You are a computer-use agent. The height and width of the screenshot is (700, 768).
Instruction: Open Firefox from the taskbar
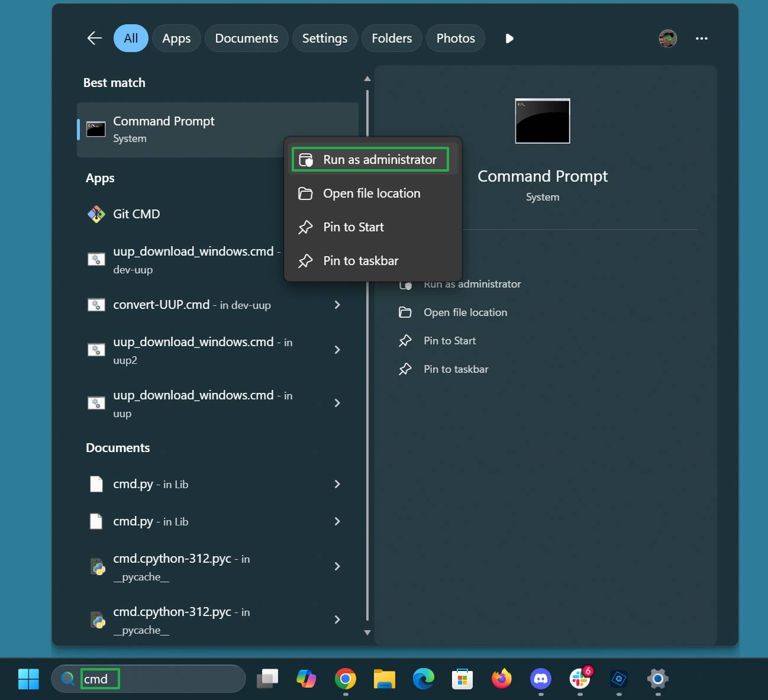[x=502, y=679]
